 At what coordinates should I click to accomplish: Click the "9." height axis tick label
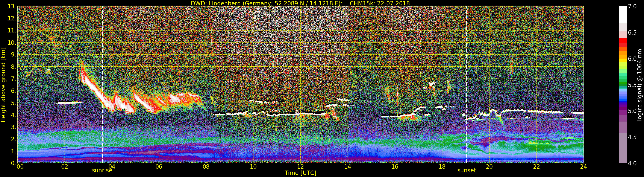point(14,55)
